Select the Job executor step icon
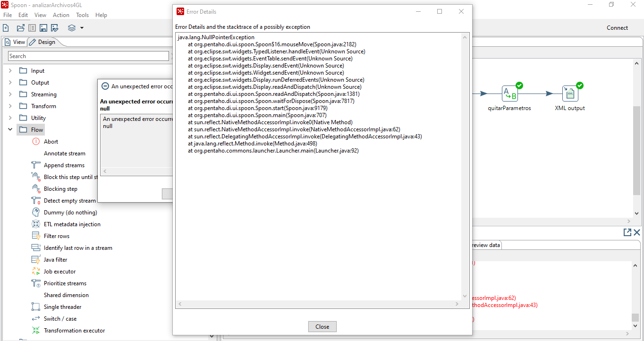The width and height of the screenshot is (644, 341). 36,271
